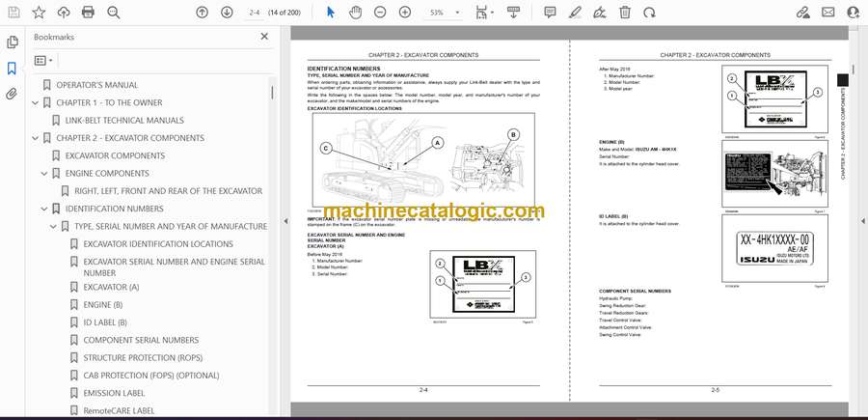Collapse CHAPTER 2 - EXCAVATOR COMPONENTS bookmark

coord(35,138)
